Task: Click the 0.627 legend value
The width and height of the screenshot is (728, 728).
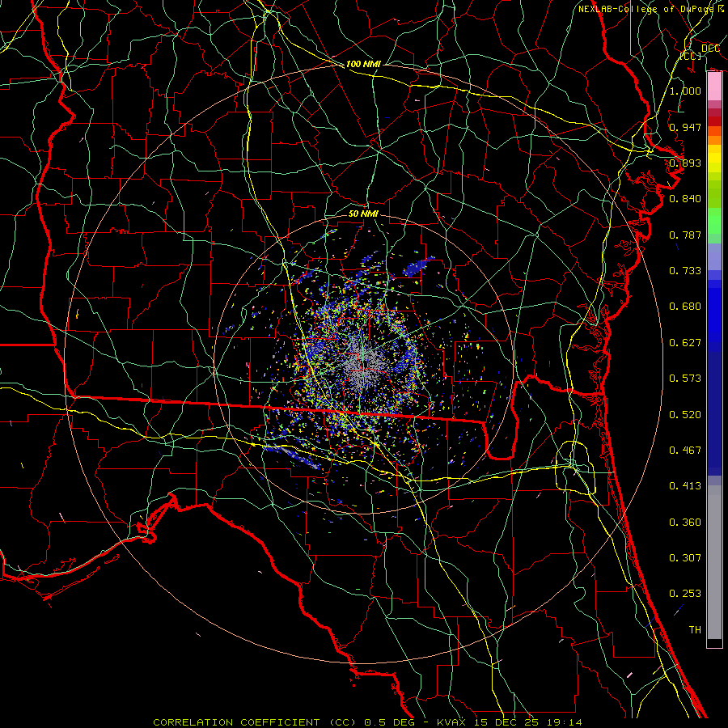Action: coord(685,343)
